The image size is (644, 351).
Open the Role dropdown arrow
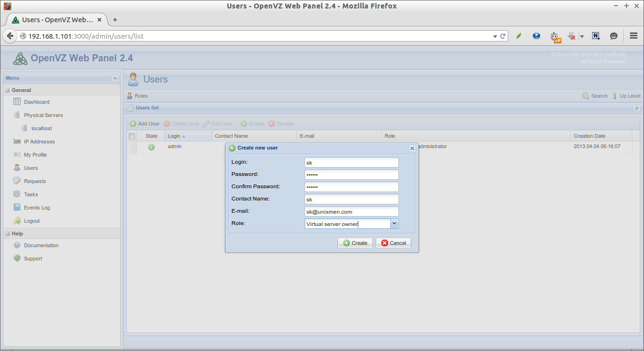click(395, 224)
